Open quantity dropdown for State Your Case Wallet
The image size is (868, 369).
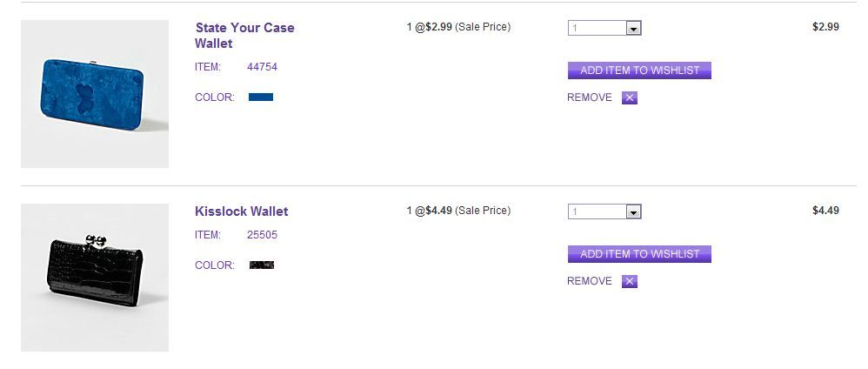(633, 29)
